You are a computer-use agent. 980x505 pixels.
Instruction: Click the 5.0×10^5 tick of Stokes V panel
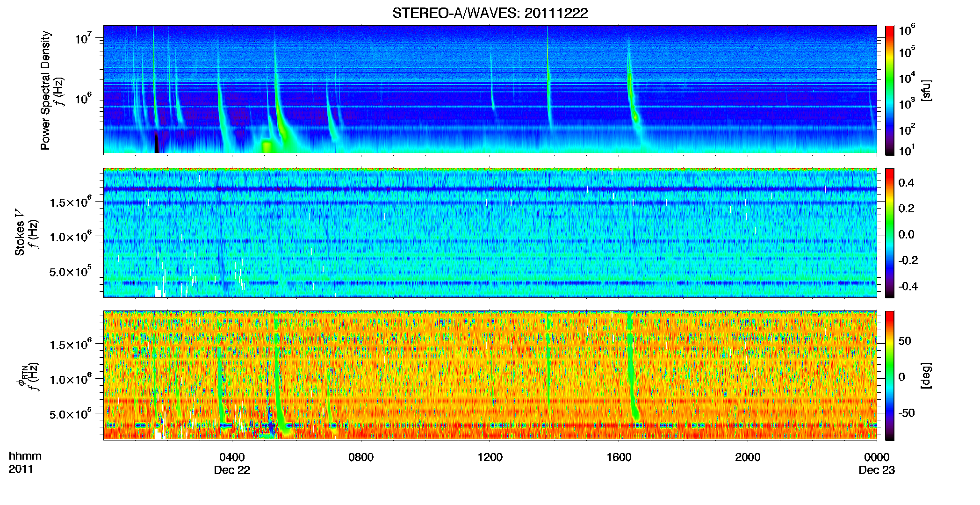click(x=71, y=271)
